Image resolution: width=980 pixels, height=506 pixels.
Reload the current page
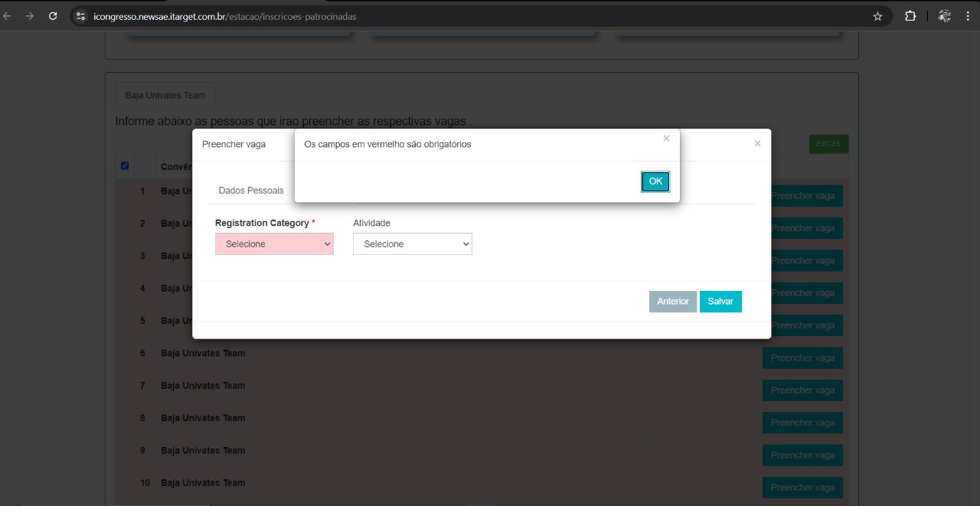(53, 16)
